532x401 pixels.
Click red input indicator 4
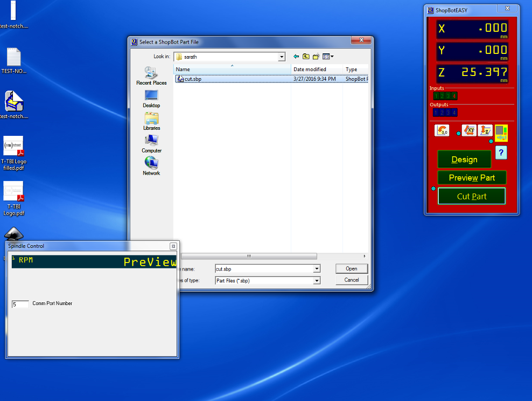click(454, 96)
